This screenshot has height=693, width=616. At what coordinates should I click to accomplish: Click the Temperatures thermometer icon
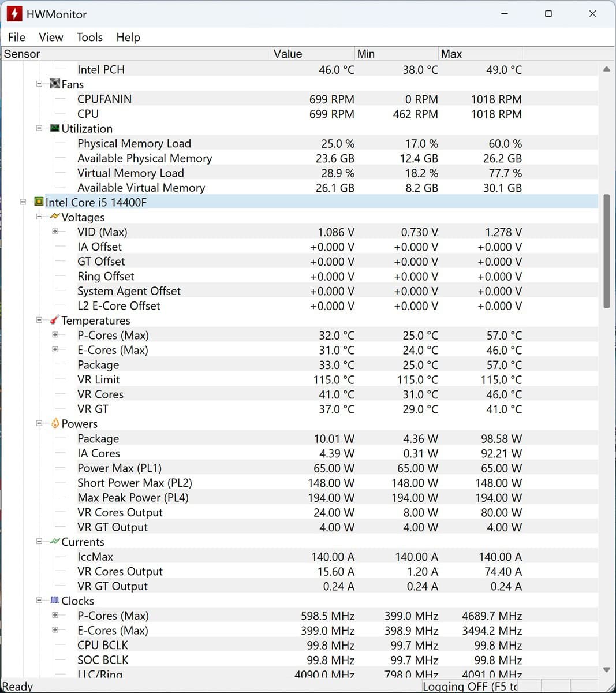(55, 321)
